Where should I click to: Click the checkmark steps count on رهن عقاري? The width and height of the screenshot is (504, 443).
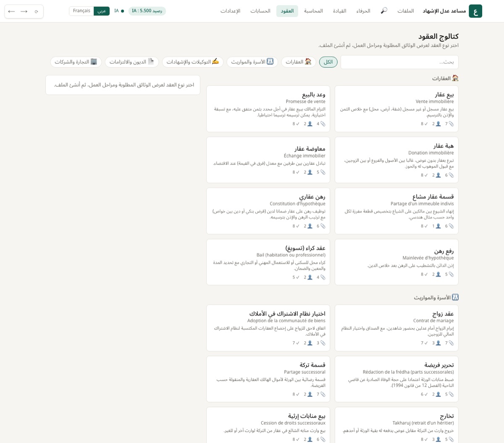pyautogui.click(x=296, y=226)
